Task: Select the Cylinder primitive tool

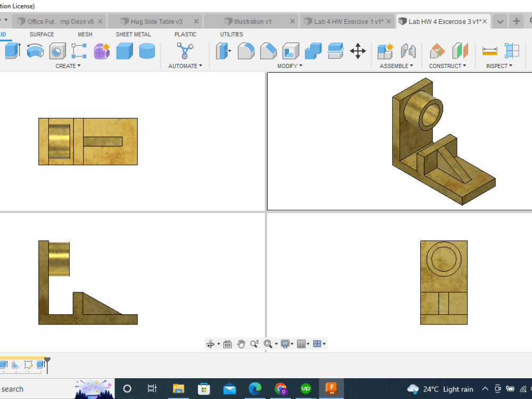Action: coord(147,51)
